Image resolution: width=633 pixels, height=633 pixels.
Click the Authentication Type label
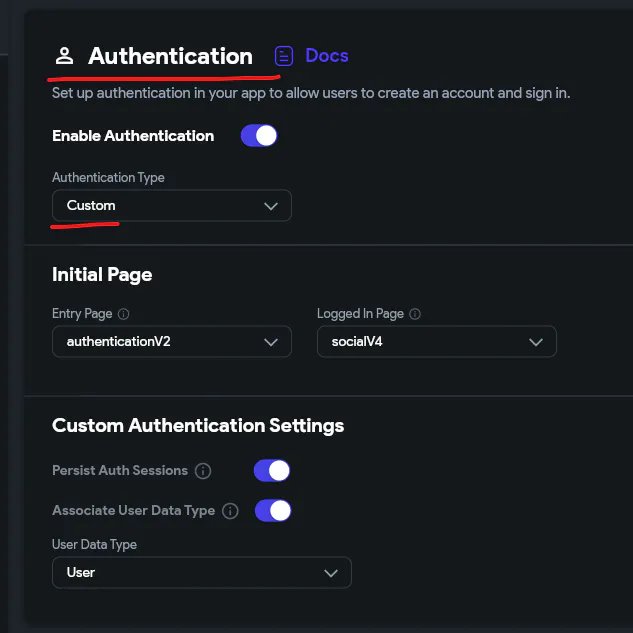[108, 178]
